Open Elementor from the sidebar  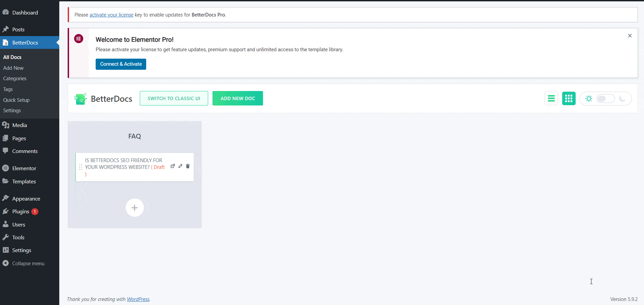click(24, 168)
